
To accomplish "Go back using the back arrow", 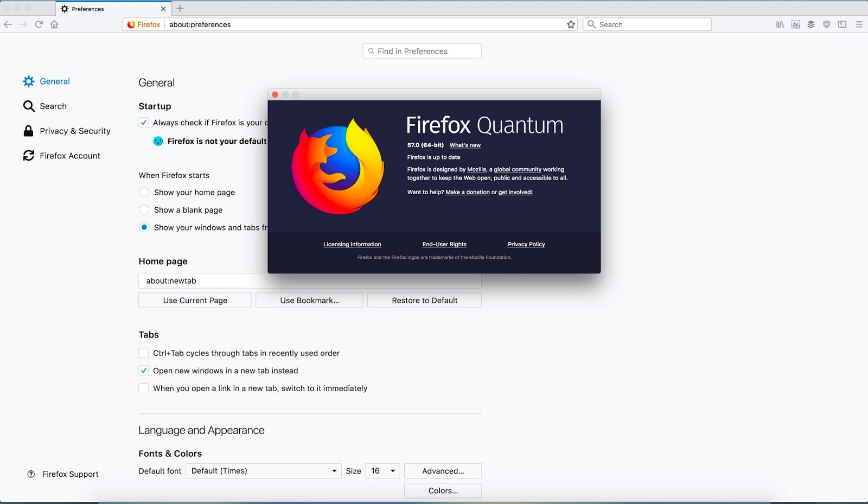I will [8, 24].
